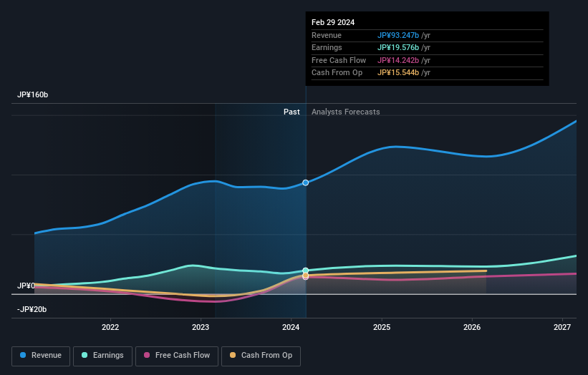Click the JP¥0 y-axis label

[26, 286]
